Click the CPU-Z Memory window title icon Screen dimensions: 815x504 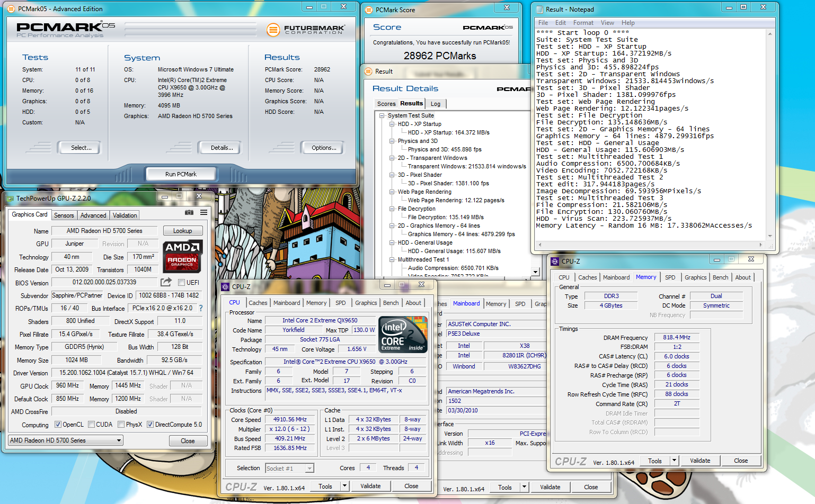click(555, 261)
